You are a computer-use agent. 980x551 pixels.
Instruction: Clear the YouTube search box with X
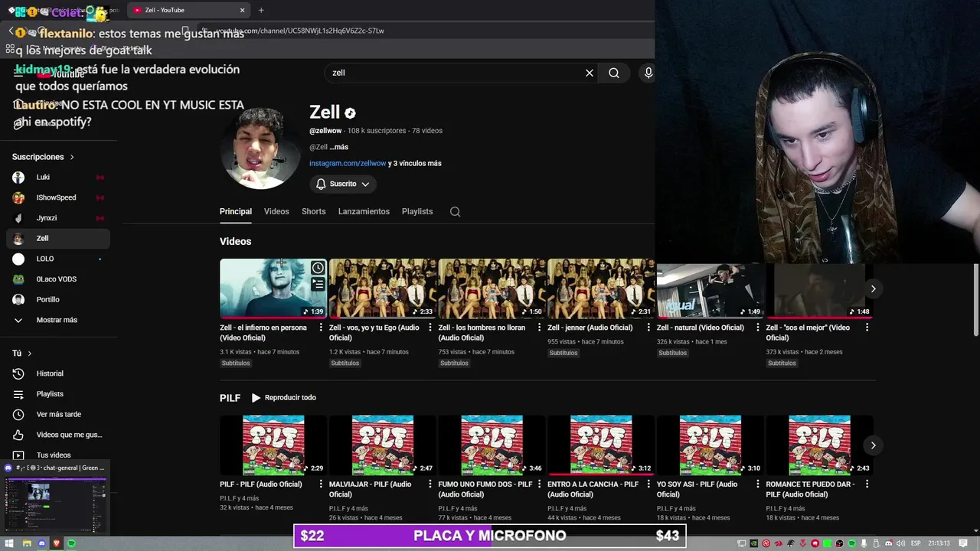[x=590, y=73]
